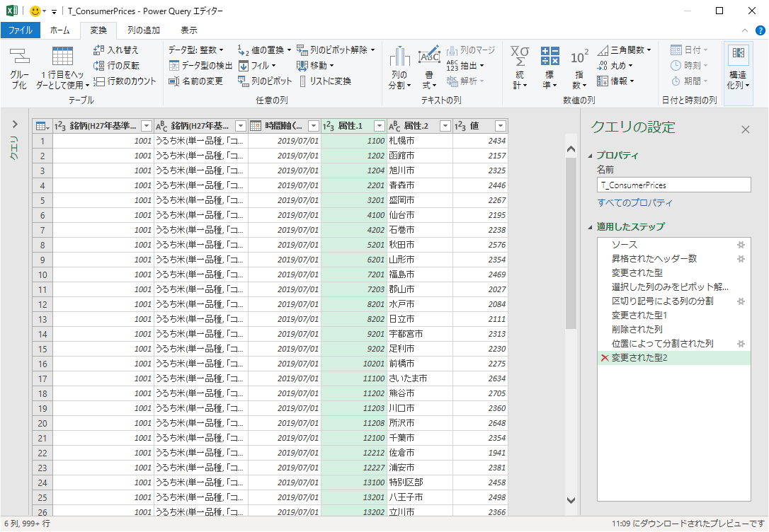Click the gear icon beside ソース step
Image resolution: width=769 pixels, height=532 pixels.
coord(741,245)
